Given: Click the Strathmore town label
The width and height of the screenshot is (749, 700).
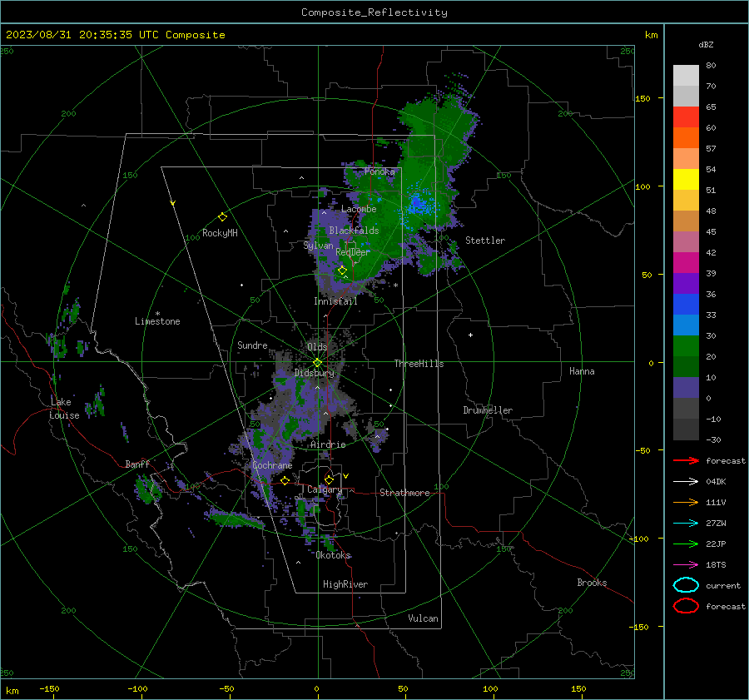Looking at the screenshot, I should point(404,493).
